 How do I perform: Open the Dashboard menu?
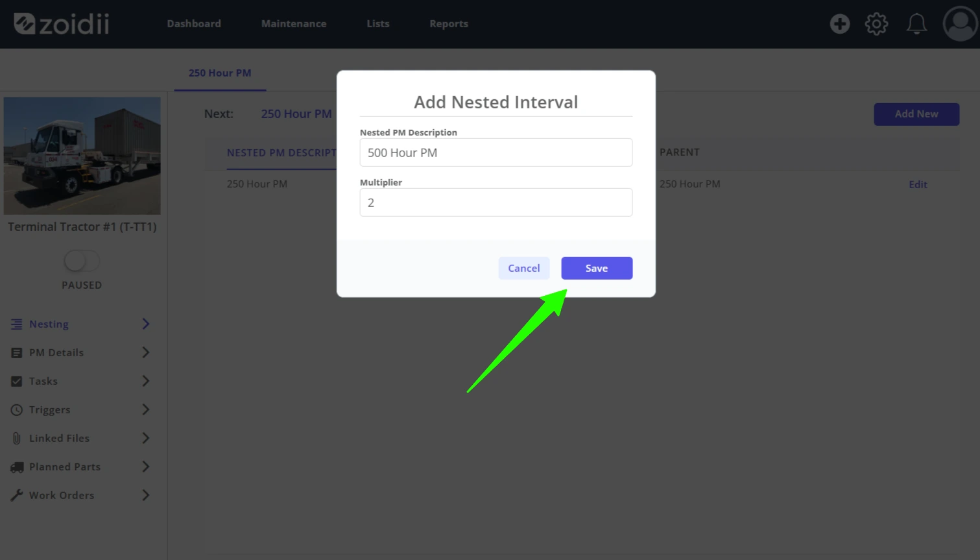194,23
